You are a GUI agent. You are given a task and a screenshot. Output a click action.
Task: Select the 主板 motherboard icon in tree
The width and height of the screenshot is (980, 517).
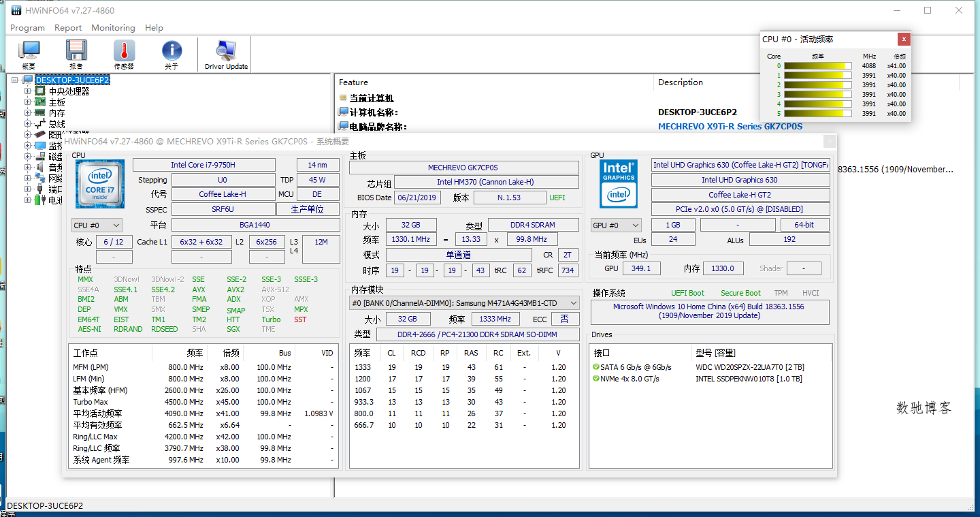tap(40, 102)
